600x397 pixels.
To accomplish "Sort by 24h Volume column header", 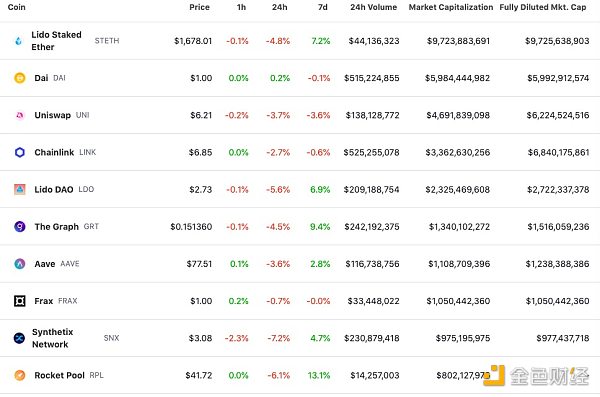I will [x=373, y=7].
